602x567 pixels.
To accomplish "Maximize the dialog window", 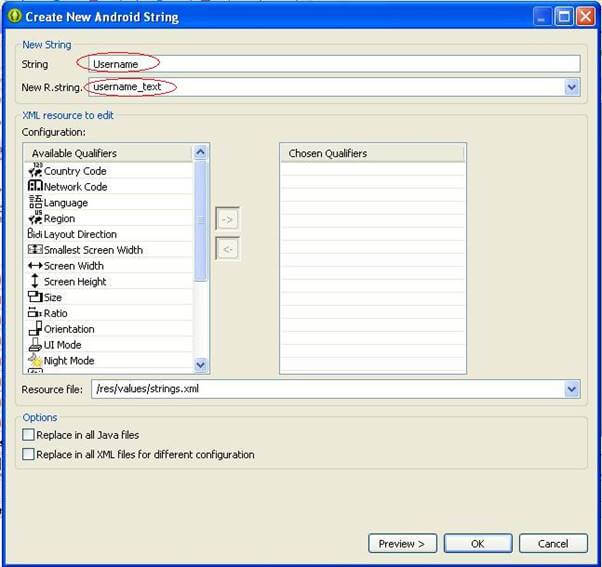I will [564, 17].
